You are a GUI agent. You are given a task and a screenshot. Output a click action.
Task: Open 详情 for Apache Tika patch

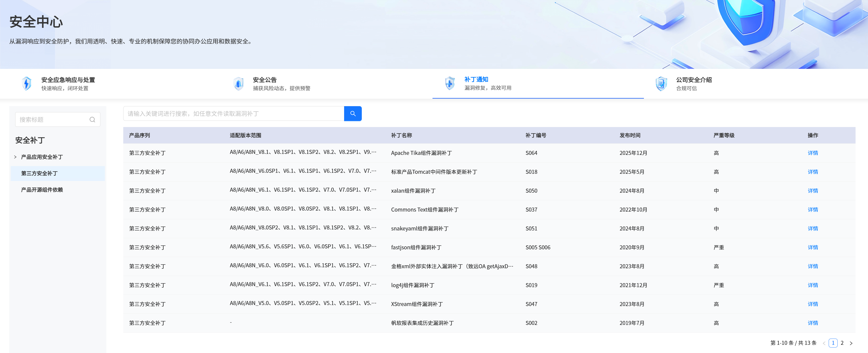(x=812, y=153)
